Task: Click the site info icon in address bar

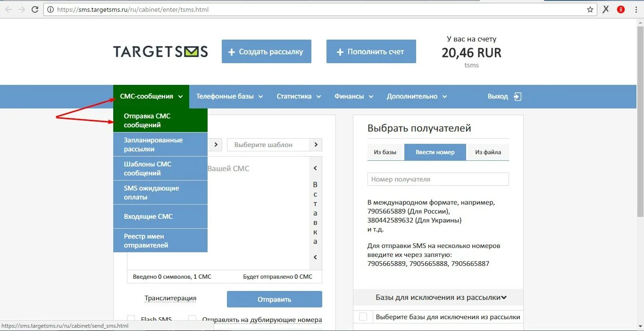Action: coord(50,9)
